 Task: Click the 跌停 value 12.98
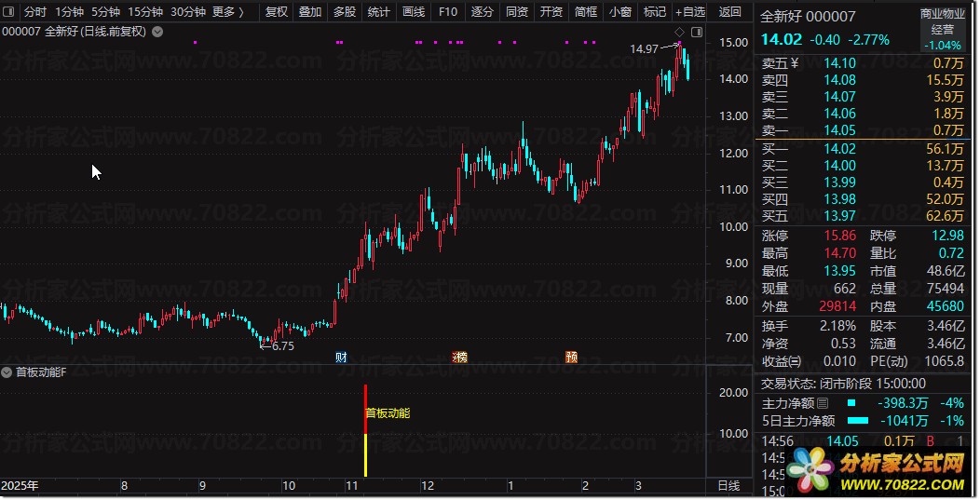click(947, 236)
